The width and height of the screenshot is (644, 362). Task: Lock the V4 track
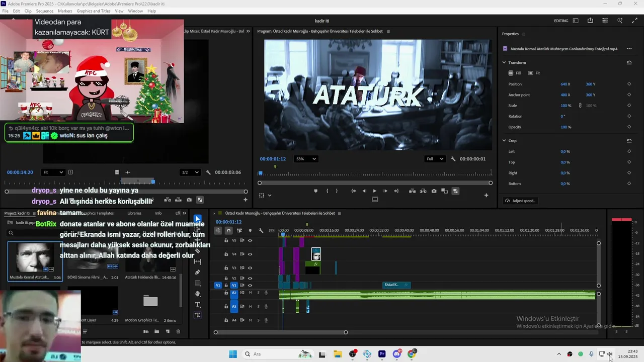226,254
